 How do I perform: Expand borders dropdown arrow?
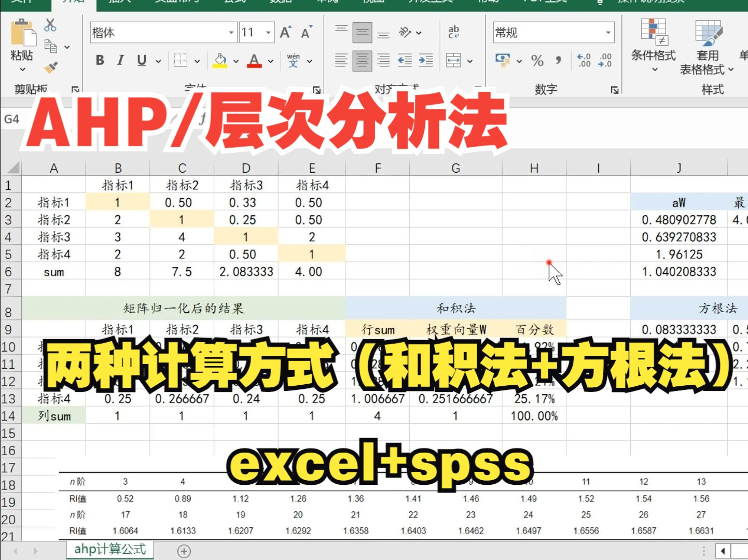(x=197, y=61)
